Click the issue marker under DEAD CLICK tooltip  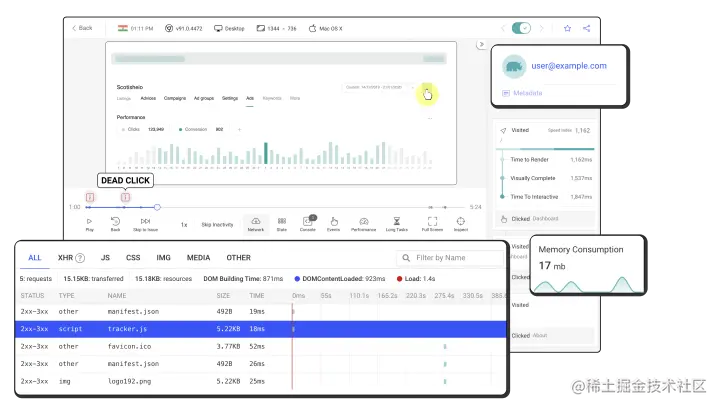[x=125, y=197]
